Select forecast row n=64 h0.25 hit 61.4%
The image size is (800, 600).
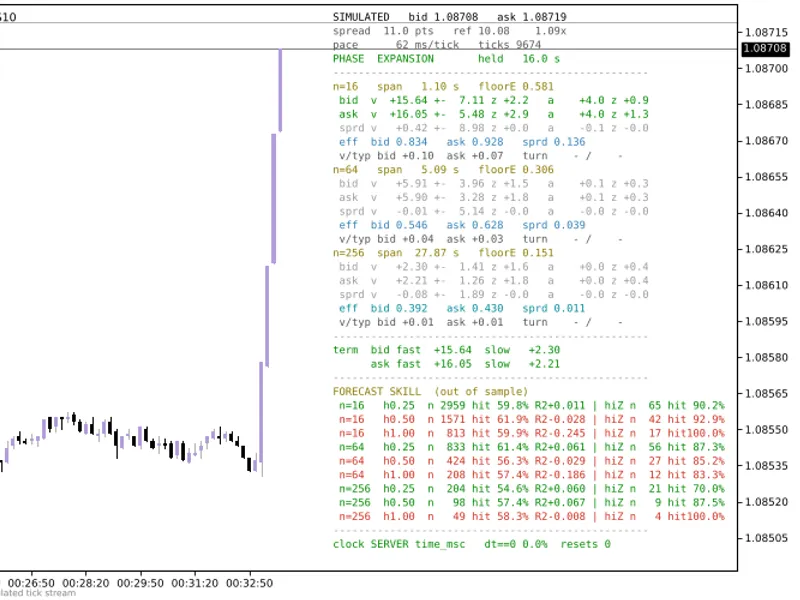point(532,447)
